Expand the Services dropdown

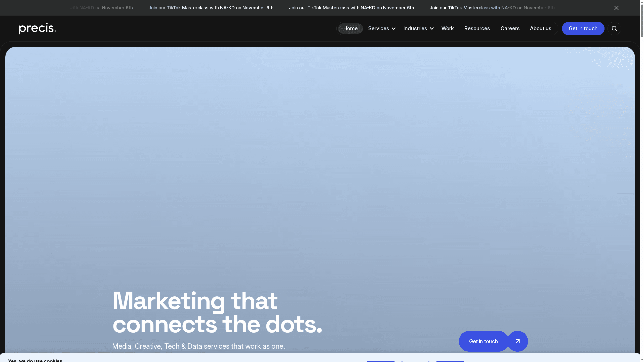tap(379, 28)
